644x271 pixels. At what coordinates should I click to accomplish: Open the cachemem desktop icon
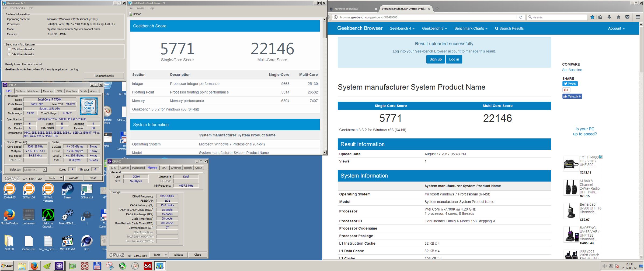pos(29,217)
